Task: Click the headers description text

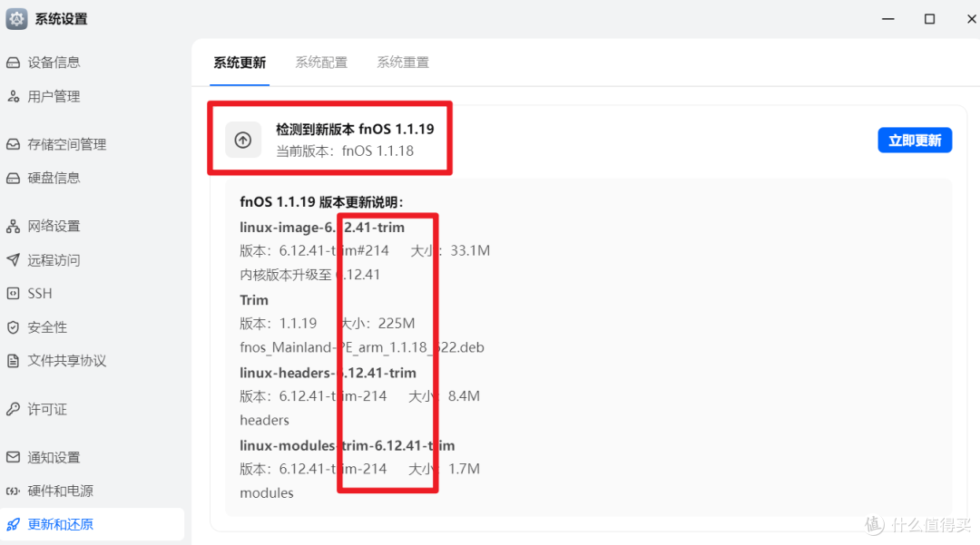Action: point(264,420)
